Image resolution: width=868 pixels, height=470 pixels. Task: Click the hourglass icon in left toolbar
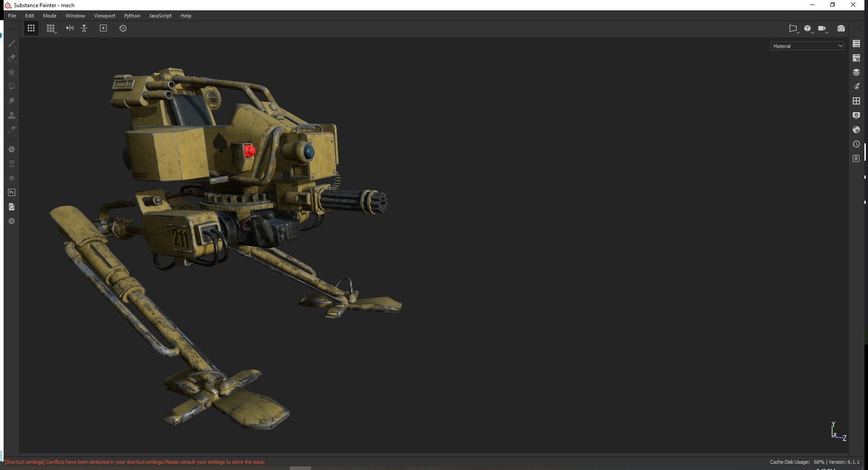(x=12, y=164)
